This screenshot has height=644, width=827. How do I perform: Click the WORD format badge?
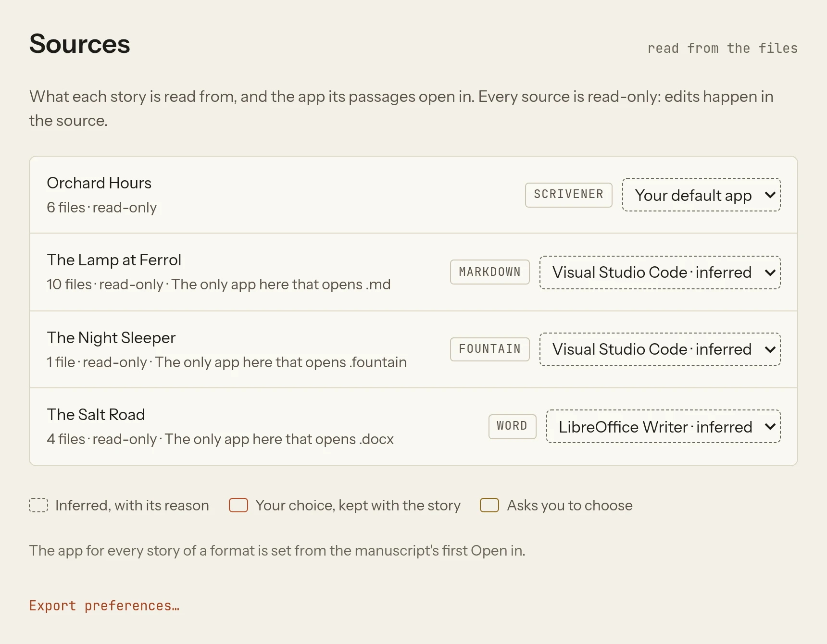(x=512, y=426)
